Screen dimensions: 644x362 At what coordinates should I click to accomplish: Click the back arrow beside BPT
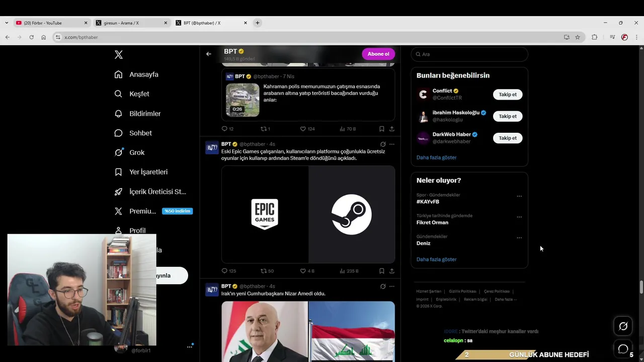click(x=209, y=54)
